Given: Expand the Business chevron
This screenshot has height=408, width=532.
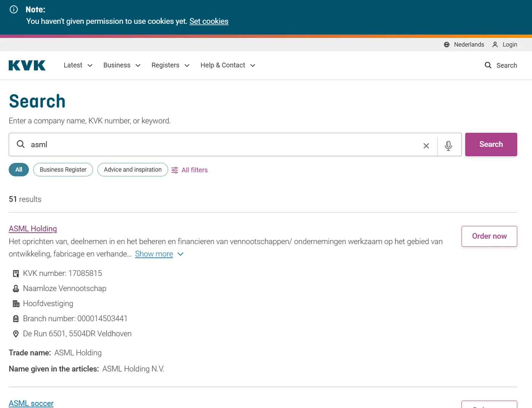Looking at the screenshot, I should point(138,66).
